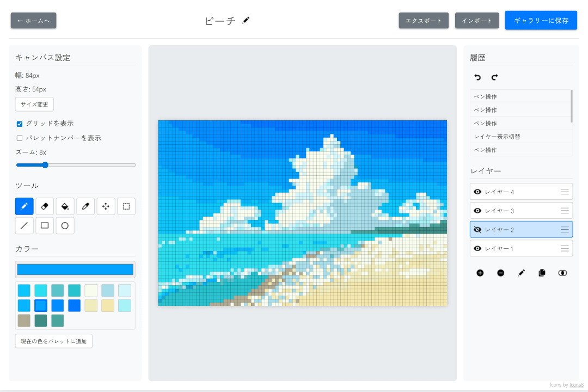Choose the rectangular Selection tool
The image size is (588, 392).
[x=126, y=206]
